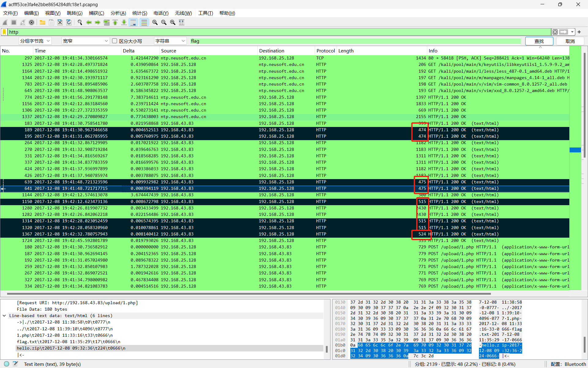Viewport: 588px width, 368px height.
Task: Open the 统计(S) menu
Action: click(140, 13)
